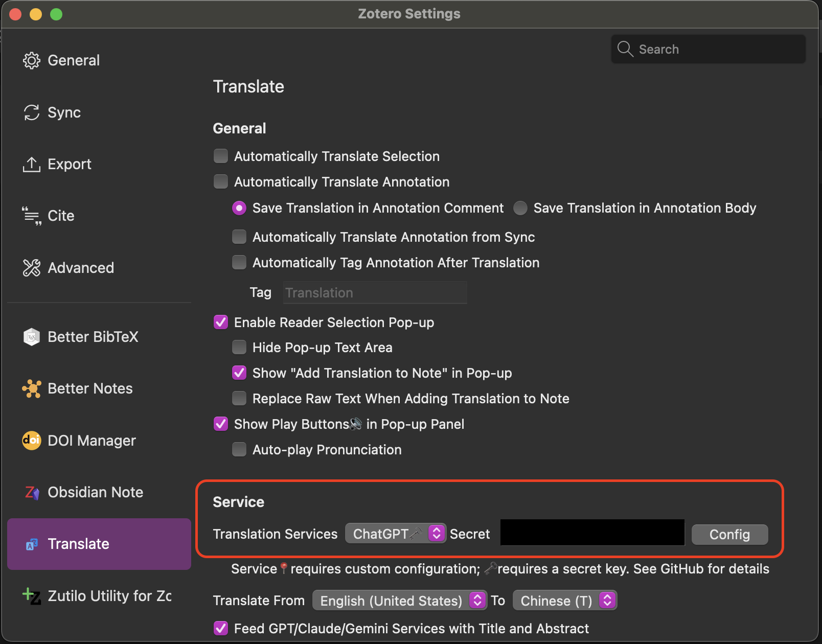The width and height of the screenshot is (822, 644).
Task: Open the English (United States) source language dropdown
Action: pos(399,601)
